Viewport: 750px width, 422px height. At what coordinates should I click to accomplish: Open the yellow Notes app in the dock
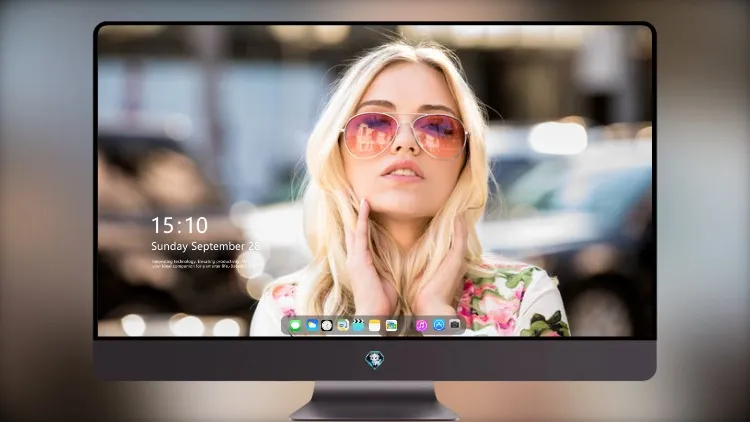click(375, 325)
